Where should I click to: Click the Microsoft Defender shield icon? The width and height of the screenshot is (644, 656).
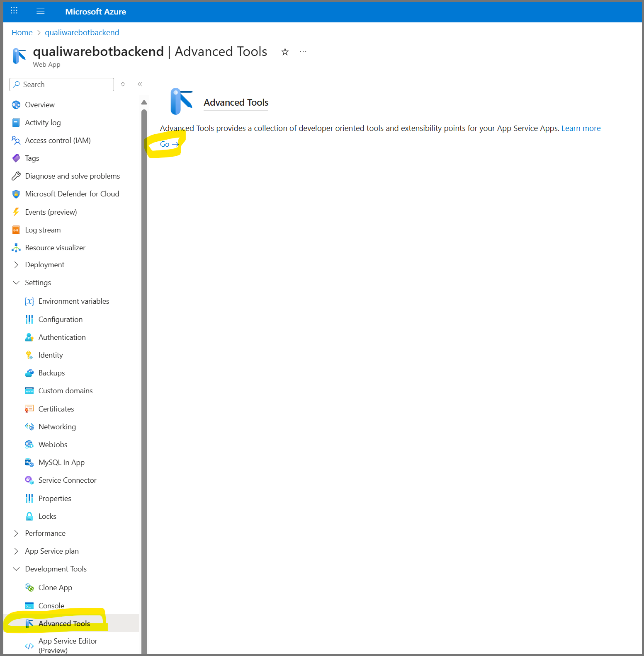point(16,194)
